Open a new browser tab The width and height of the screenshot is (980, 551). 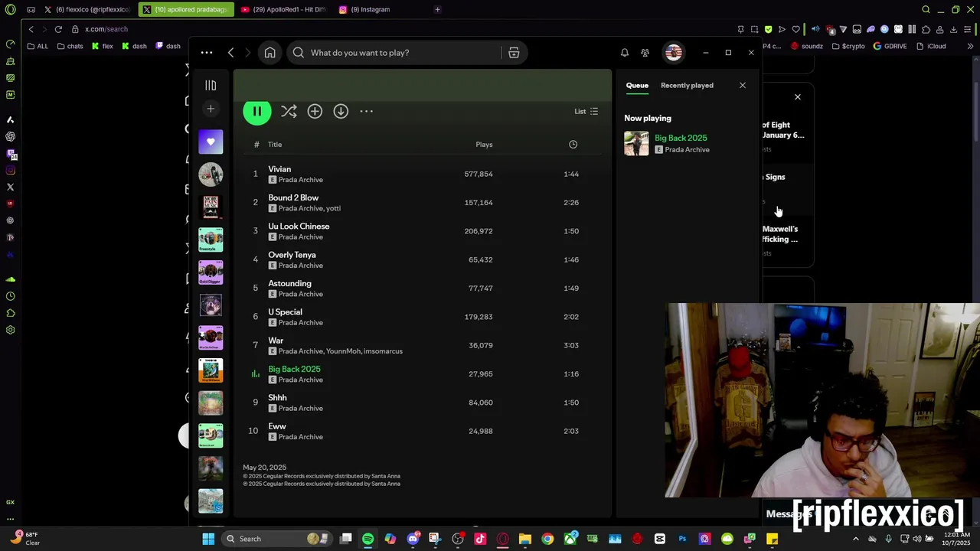tap(437, 9)
